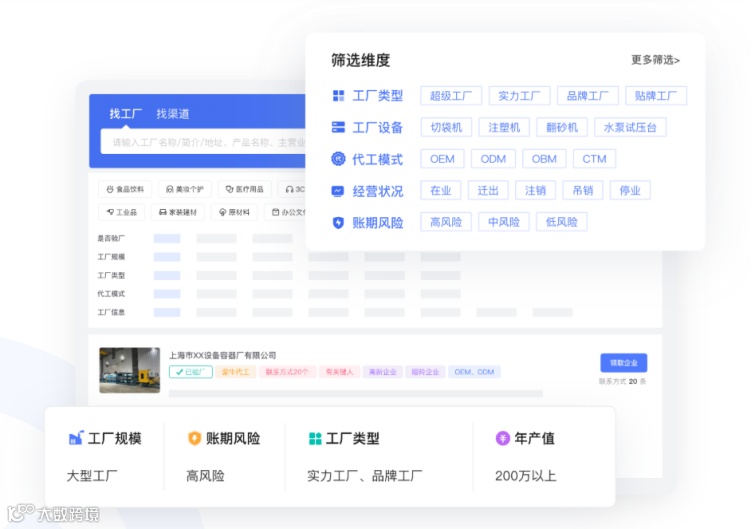752x529 pixels.
Task: Select the 注塑机 equipment filter
Action: point(504,127)
